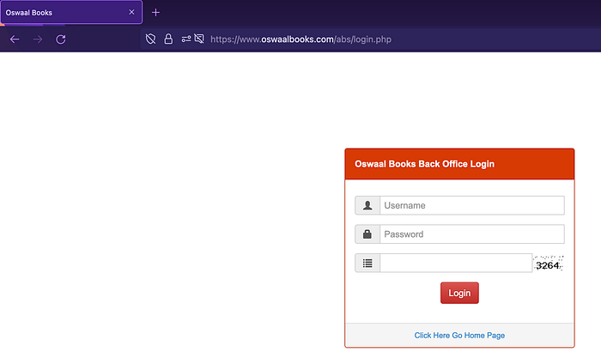Click the captcha code input field
Viewport: 601px width, 364px height.
click(456, 263)
